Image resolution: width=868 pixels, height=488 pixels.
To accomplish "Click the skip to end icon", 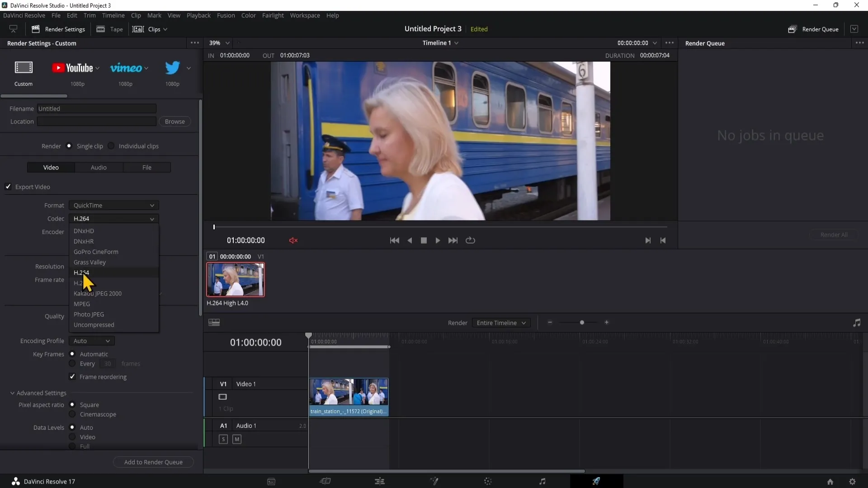I will coord(453,240).
